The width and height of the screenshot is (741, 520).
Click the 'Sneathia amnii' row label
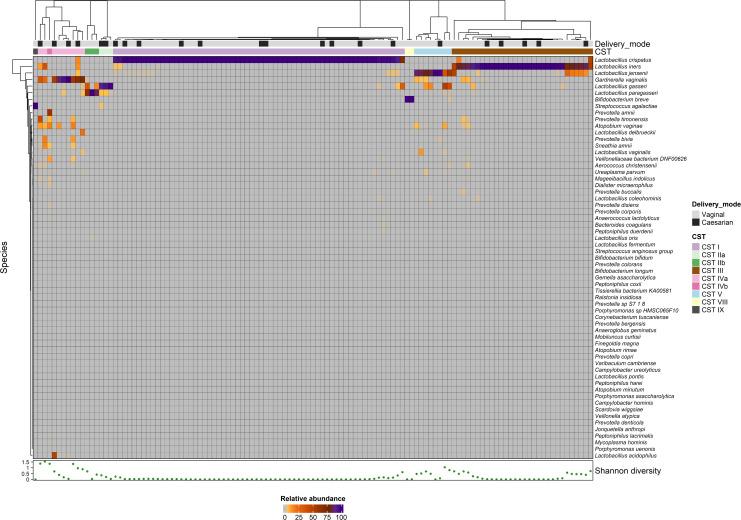click(x=613, y=146)
